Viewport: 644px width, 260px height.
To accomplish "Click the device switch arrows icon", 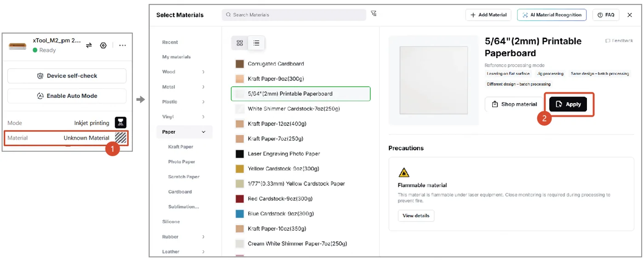I will tap(89, 45).
